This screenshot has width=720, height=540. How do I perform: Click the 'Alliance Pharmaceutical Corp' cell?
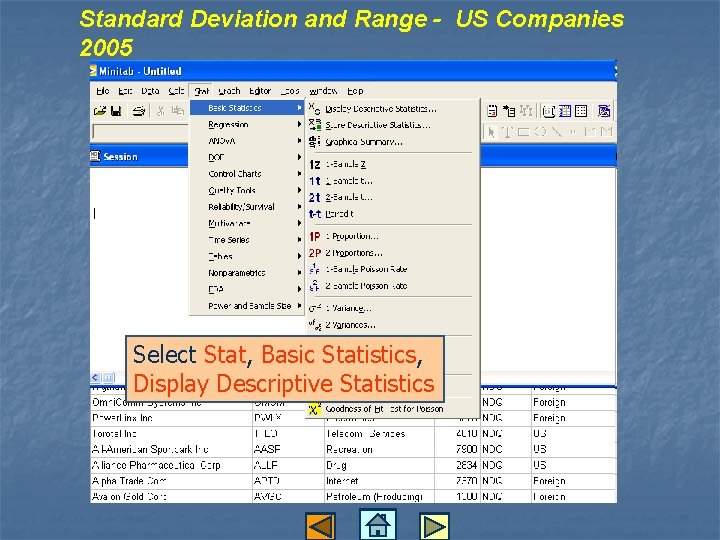pyautogui.click(x=171, y=465)
